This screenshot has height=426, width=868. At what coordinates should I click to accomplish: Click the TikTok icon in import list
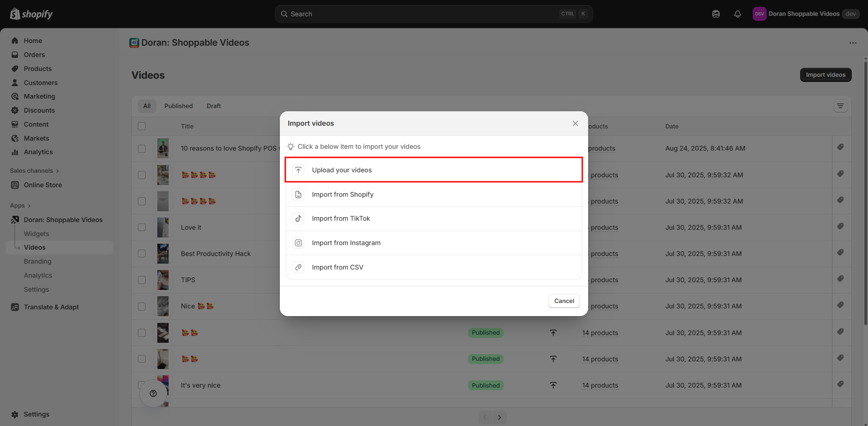pyautogui.click(x=298, y=218)
